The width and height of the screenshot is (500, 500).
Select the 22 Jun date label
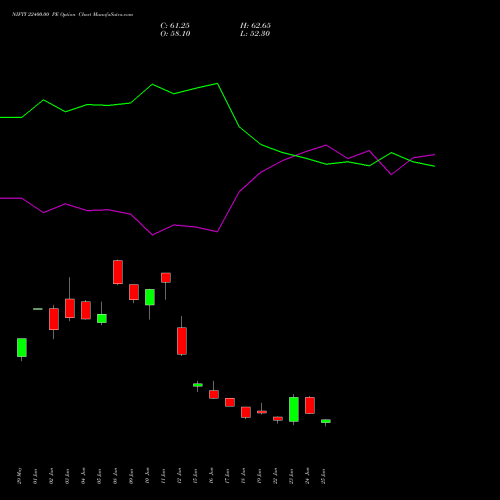pyautogui.click(x=275, y=476)
